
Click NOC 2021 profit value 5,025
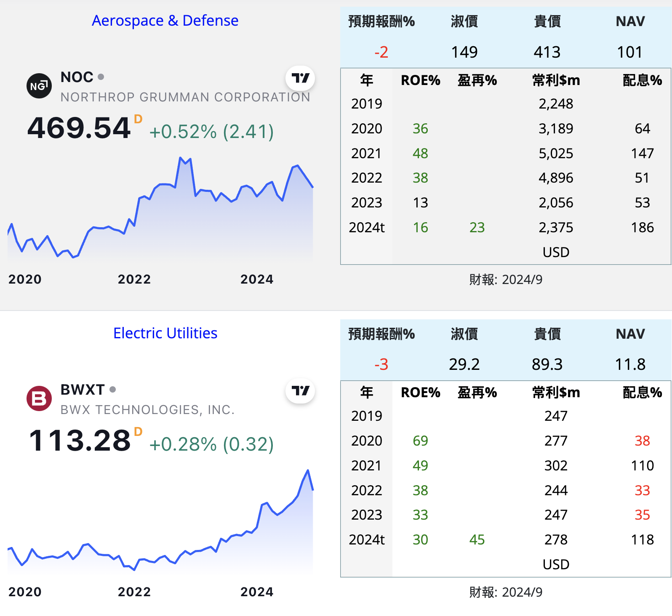[556, 153]
